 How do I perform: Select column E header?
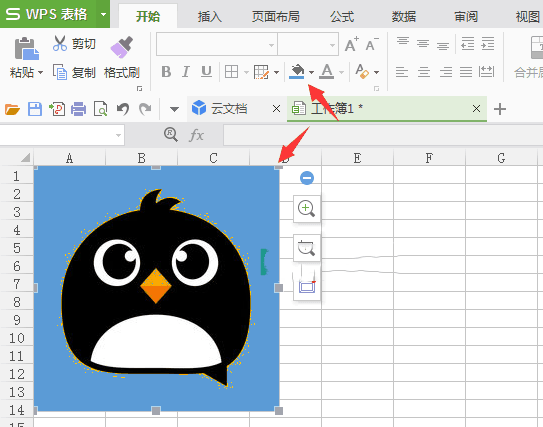[357, 158]
